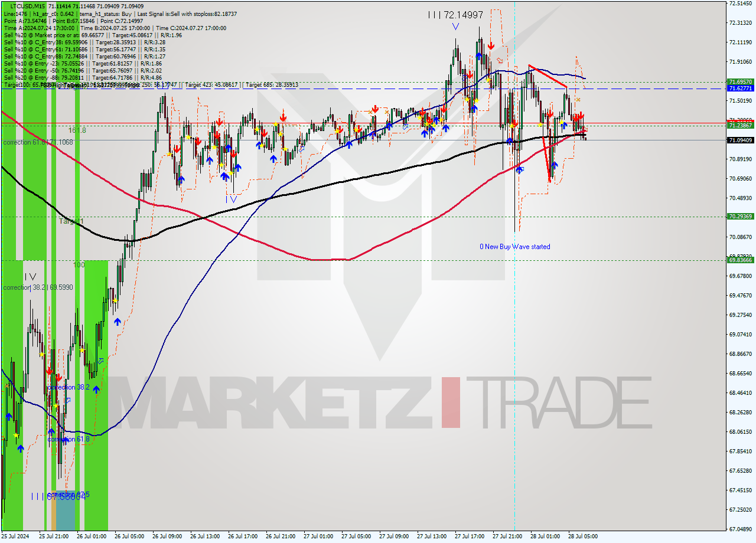The width and height of the screenshot is (756, 543).
Task: Select the 'correction 38.2 | 69.5990' label
Action: pyautogui.click(x=38, y=287)
